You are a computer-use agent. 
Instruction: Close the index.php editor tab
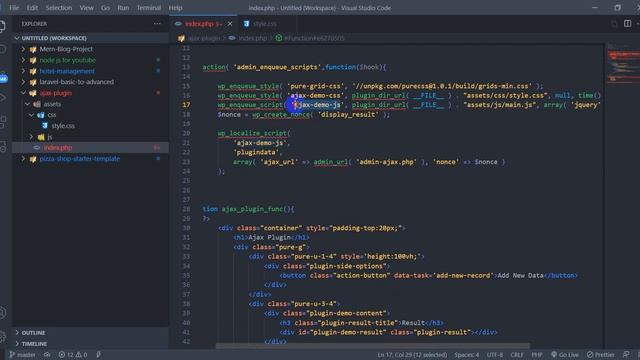[x=230, y=24]
